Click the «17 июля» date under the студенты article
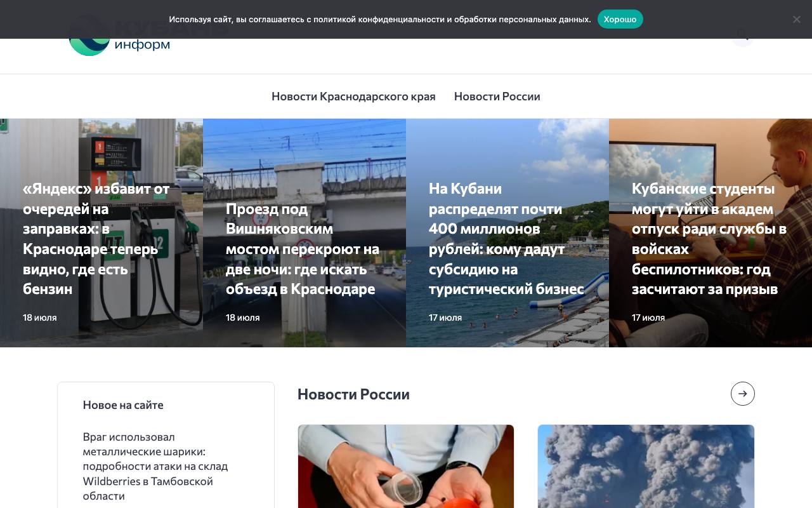Viewport: 812px width, 508px height. [648, 317]
